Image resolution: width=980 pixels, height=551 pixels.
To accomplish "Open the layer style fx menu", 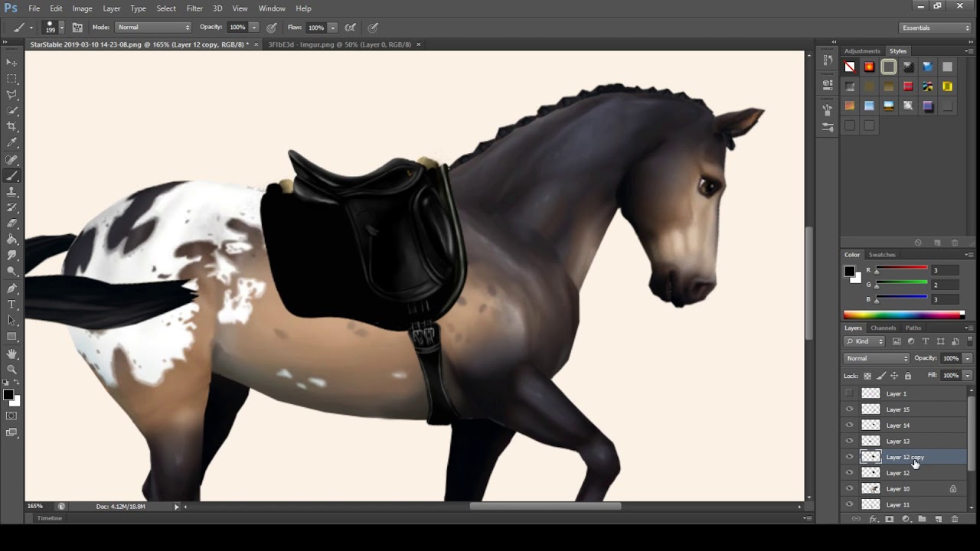I will (x=873, y=519).
